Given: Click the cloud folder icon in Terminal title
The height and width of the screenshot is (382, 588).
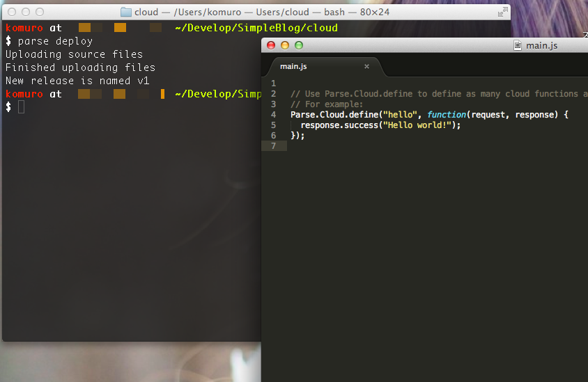Looking at the screenshot, I should click(126, 12).
